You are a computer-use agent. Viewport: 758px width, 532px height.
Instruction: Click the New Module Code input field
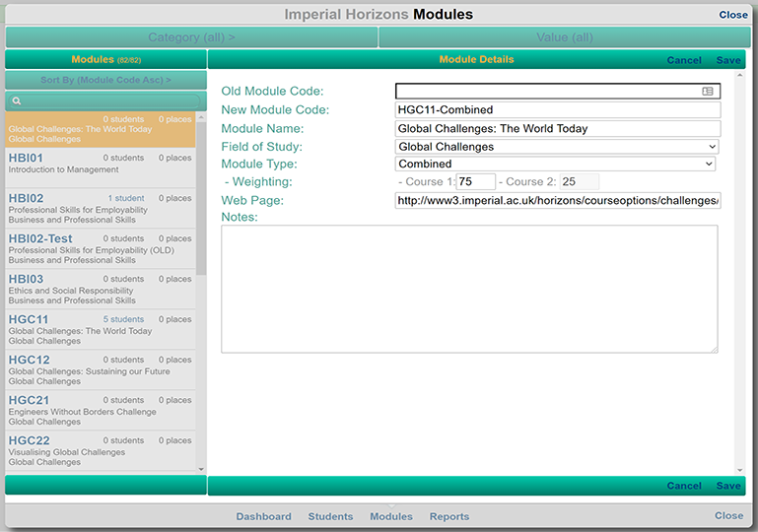click(557, 110)
